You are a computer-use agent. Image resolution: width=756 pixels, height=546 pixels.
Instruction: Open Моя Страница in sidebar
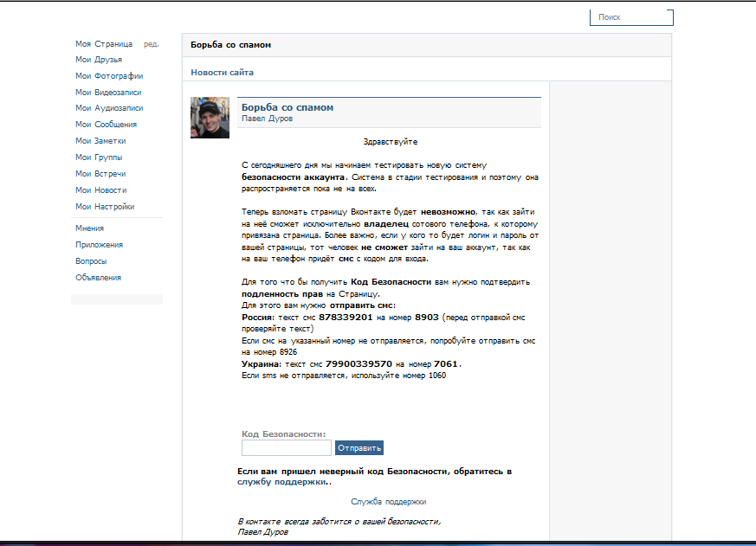tap(104, 44)
